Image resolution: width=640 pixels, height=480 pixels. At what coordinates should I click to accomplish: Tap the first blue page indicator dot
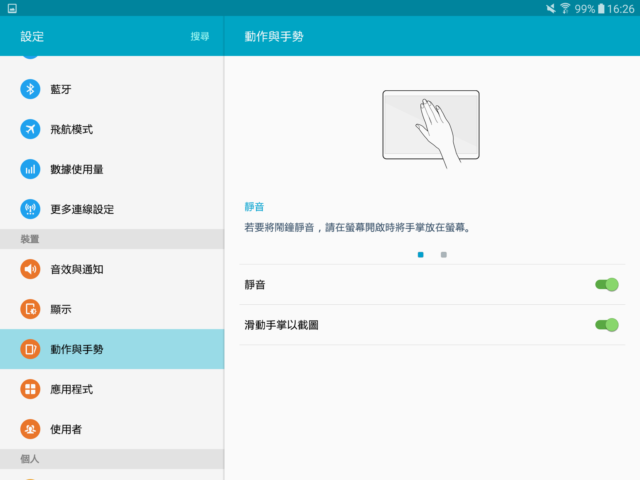(x=420, y=255)
